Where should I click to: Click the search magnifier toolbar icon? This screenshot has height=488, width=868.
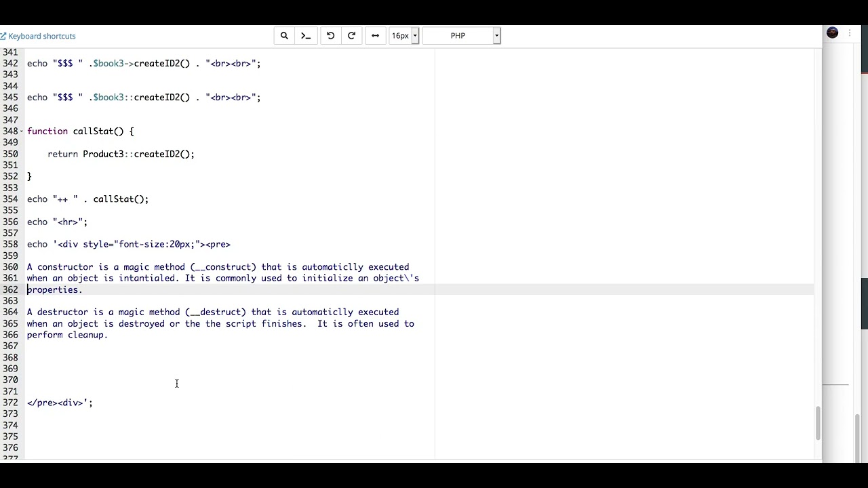point(284,36)
